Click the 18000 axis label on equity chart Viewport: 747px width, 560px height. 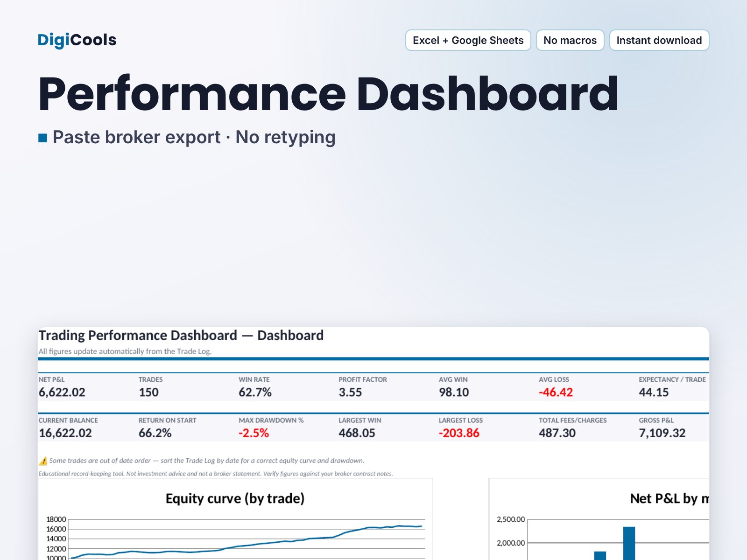pyautogui.click(x=56, y=519)
